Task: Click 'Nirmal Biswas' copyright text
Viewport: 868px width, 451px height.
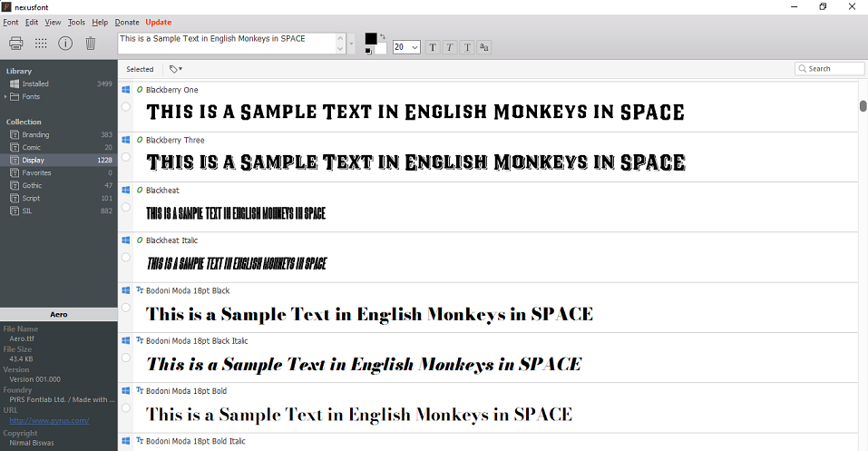Action: (32, 443)
